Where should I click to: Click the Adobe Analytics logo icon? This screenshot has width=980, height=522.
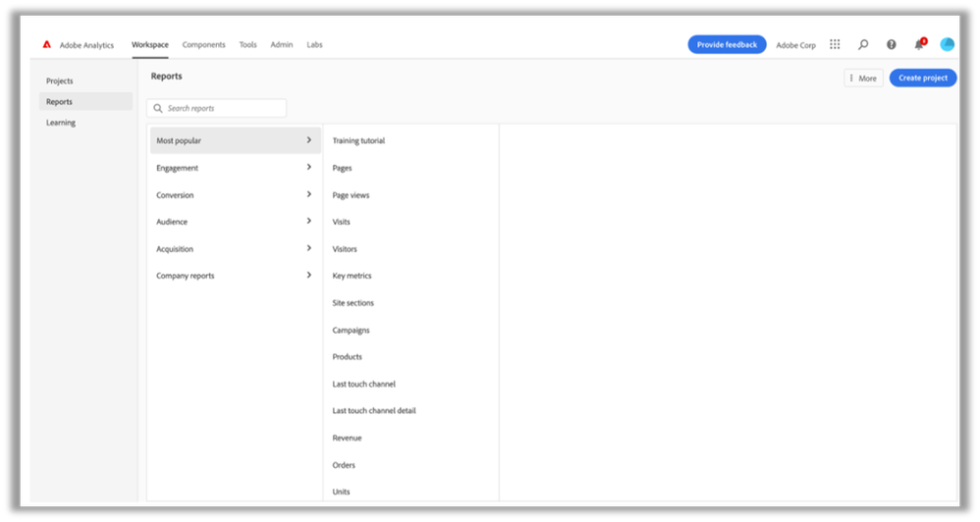point(47,45)
